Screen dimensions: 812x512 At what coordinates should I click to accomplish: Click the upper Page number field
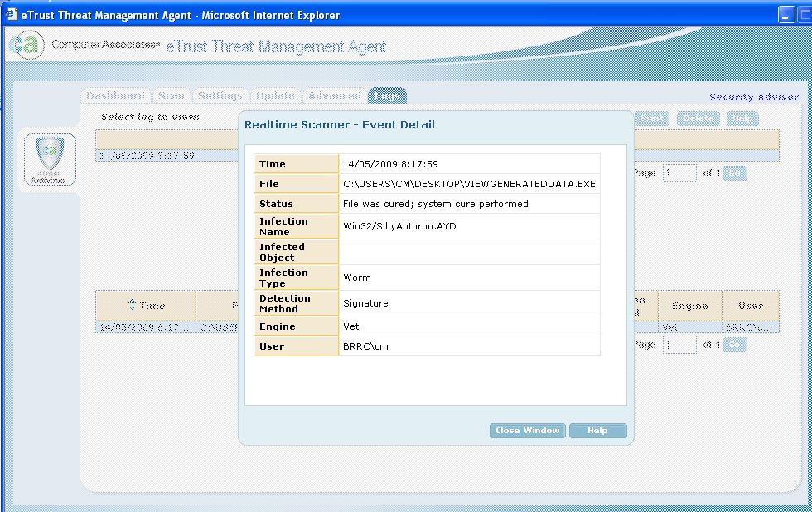pyautogui.click(x=679, y=173)
